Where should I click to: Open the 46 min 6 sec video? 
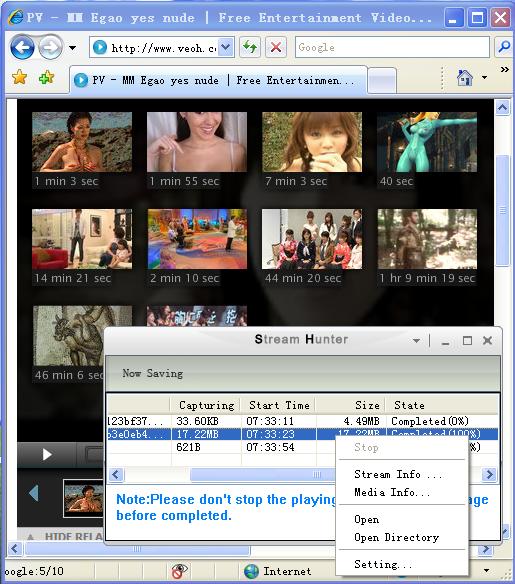tap(69, 336)
